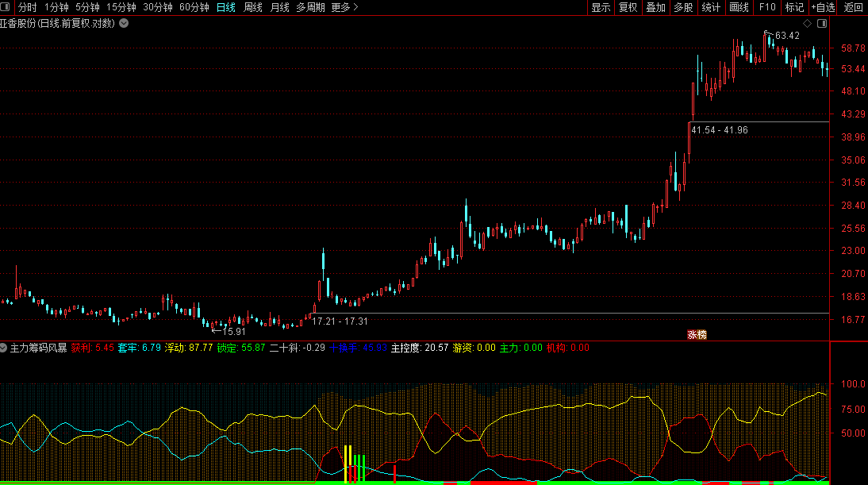Click the 63.42 high price label

pyautogui.click(x=787, y=36)
